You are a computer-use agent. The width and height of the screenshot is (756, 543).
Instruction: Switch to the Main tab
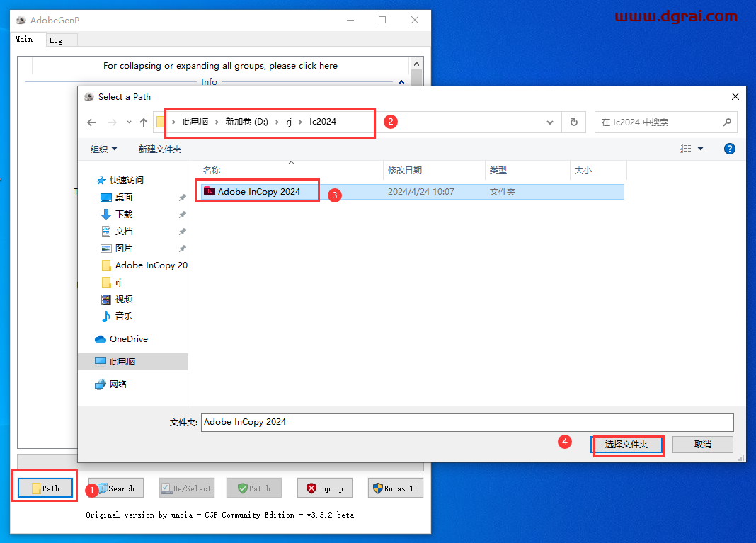24,40
